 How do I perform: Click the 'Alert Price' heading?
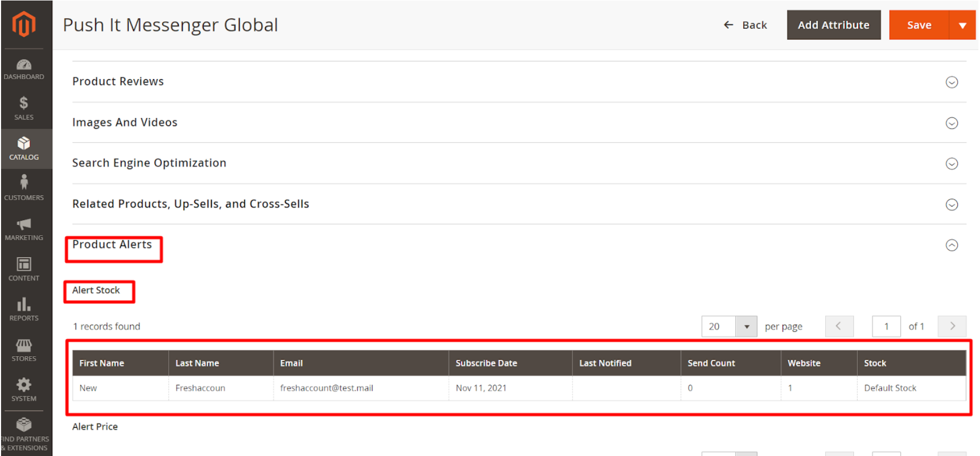(95, 427)
